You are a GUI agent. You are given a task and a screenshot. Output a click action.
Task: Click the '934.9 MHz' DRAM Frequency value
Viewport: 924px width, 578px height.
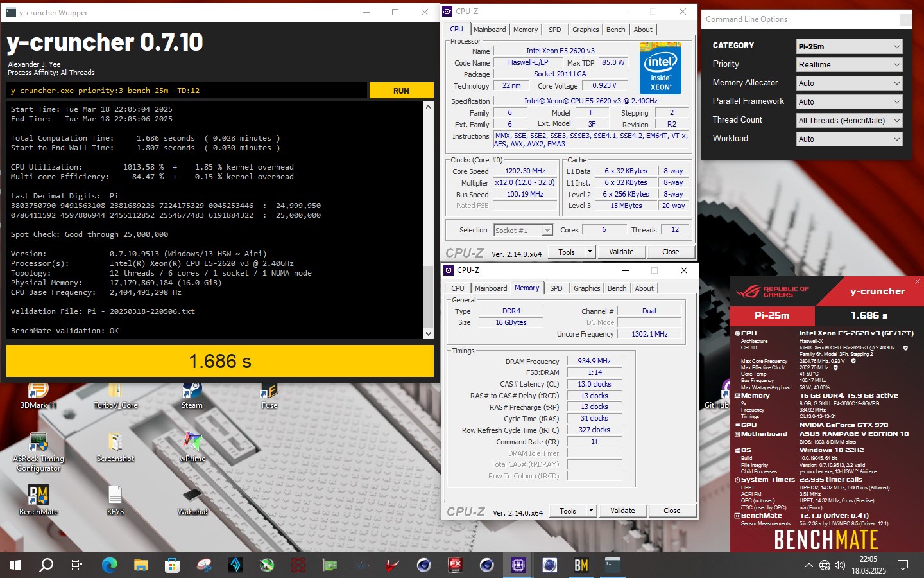point(594,361)
